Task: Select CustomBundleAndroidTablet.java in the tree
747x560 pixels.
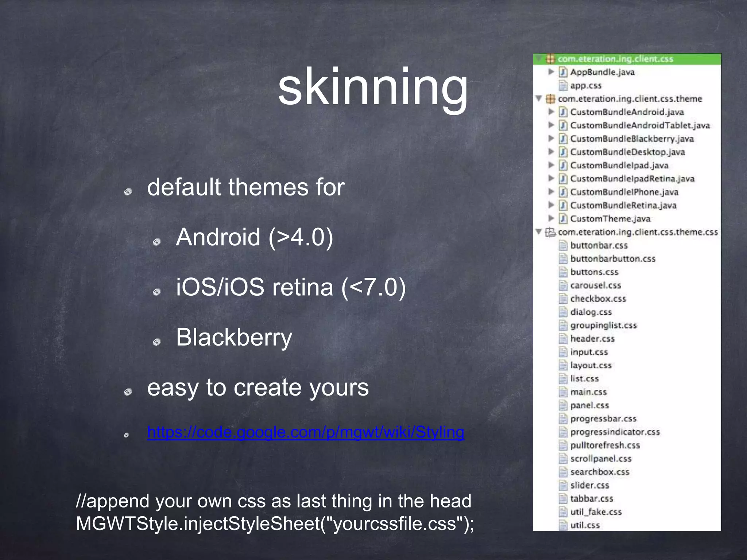Action: [x=640, y=125]
